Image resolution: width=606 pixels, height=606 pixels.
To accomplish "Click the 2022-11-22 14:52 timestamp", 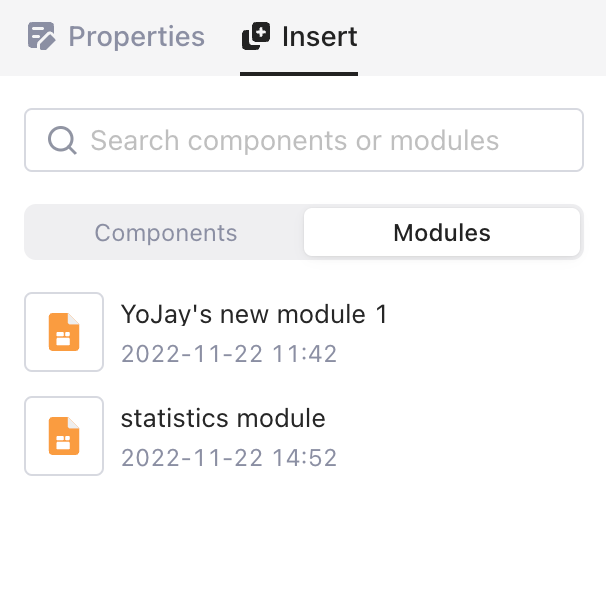I will pyautogui.click(x=229, y=458).
